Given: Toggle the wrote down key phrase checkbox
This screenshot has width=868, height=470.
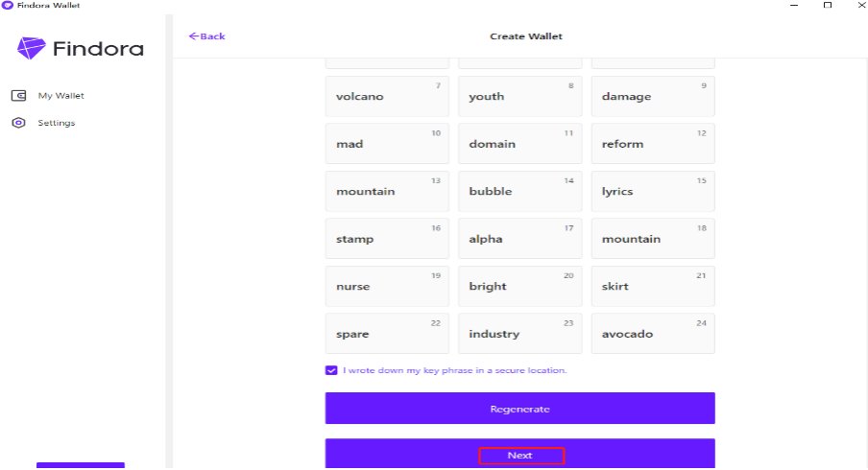Looking at the screenshot, I should (x=331, y=370).
